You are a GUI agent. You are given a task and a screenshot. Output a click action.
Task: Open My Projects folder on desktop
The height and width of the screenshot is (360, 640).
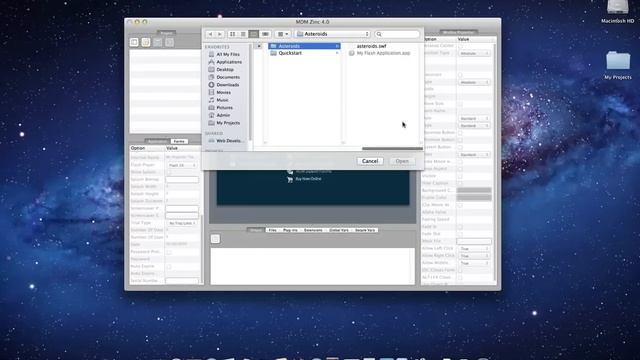pos(618,64)
